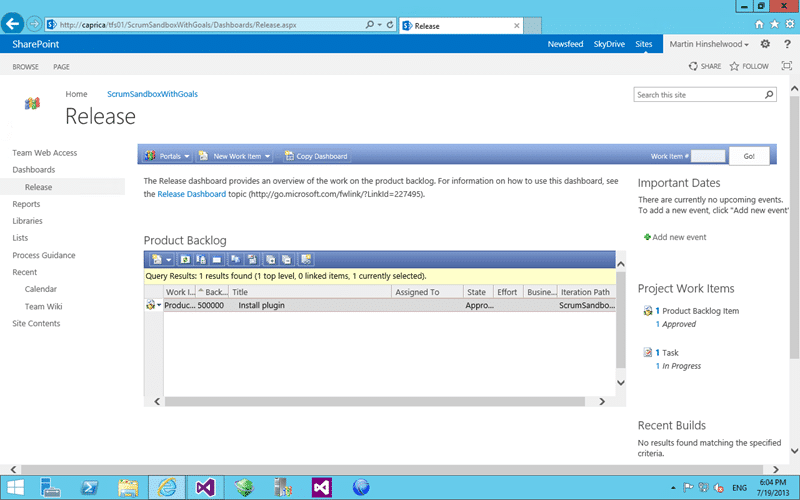Open the ScrumSandboxWithGoals breadcrumb link
The width and height of the screenshot is (800, 500).
click(x=152, y=94)
